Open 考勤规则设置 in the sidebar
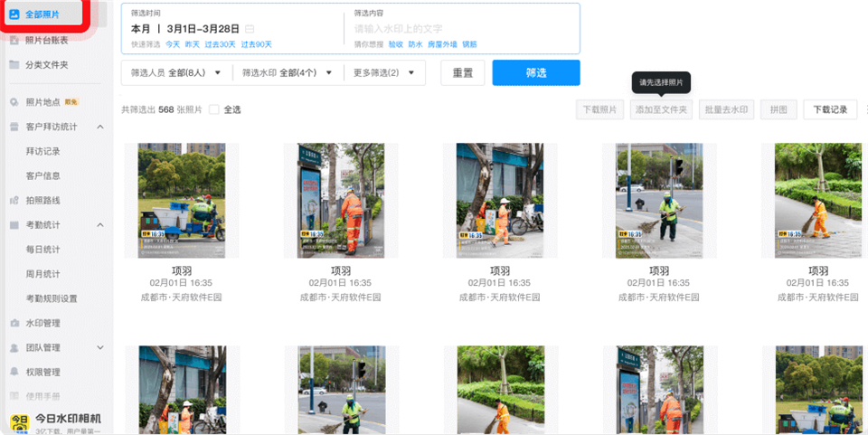 pos(52,298)
